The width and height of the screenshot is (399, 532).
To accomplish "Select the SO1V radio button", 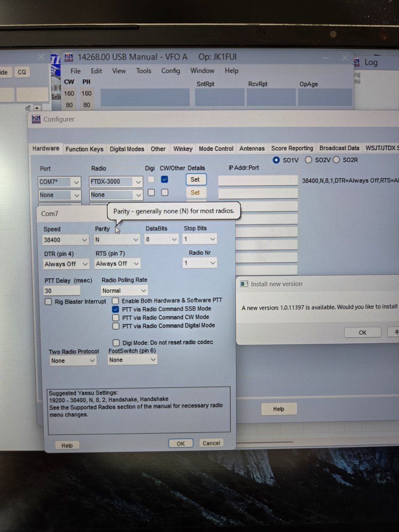I will click(277, 160).
